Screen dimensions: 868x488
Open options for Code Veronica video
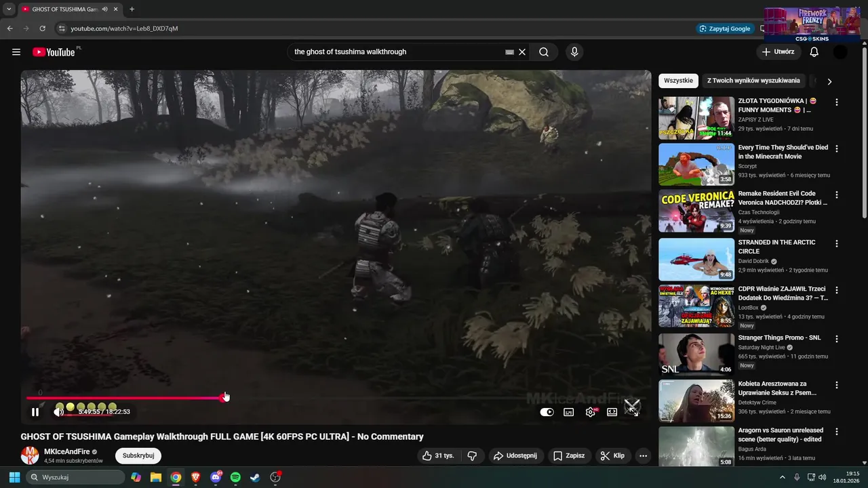point(836,195)
